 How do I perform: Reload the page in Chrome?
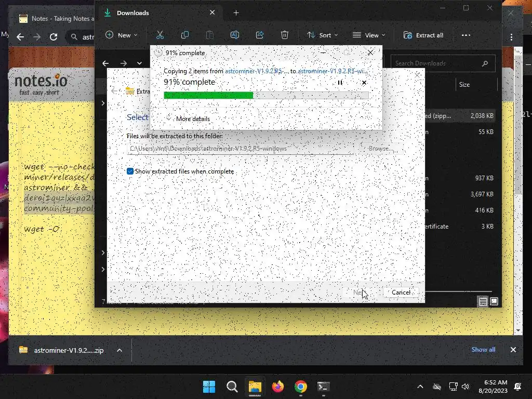click(x=54, y=37)
